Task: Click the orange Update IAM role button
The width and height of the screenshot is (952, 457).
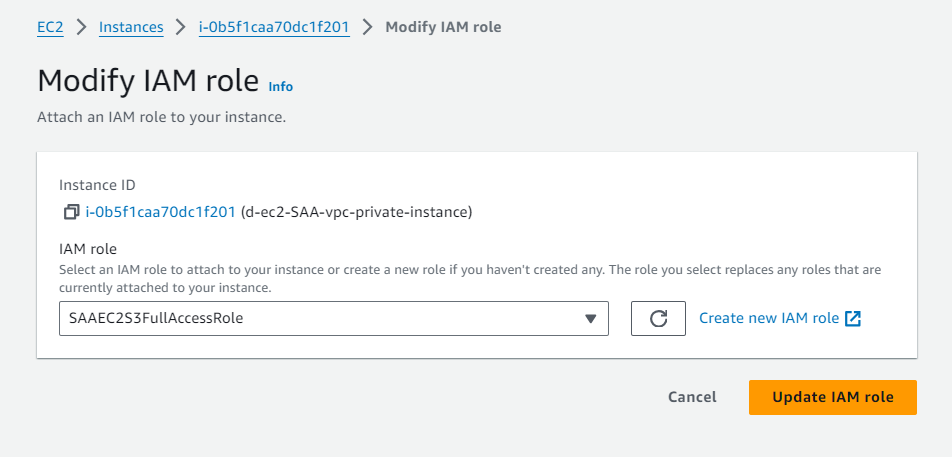Action: tap(832, 397)
